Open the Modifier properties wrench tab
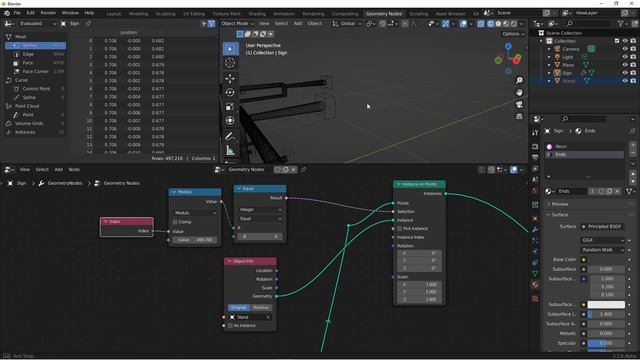Viewport: 640px width, 360px height. point(535,230)
